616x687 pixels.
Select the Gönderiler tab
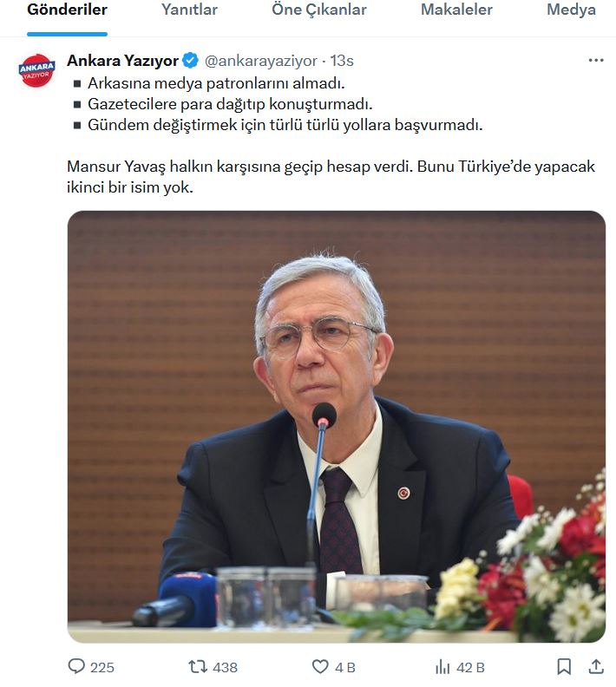pos(67,10)
